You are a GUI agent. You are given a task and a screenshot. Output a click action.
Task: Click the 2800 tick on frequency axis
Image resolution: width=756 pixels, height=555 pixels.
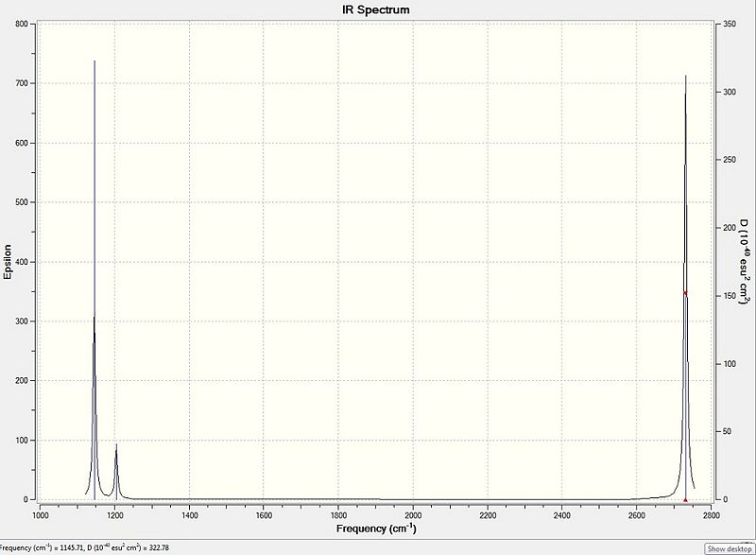712,515
